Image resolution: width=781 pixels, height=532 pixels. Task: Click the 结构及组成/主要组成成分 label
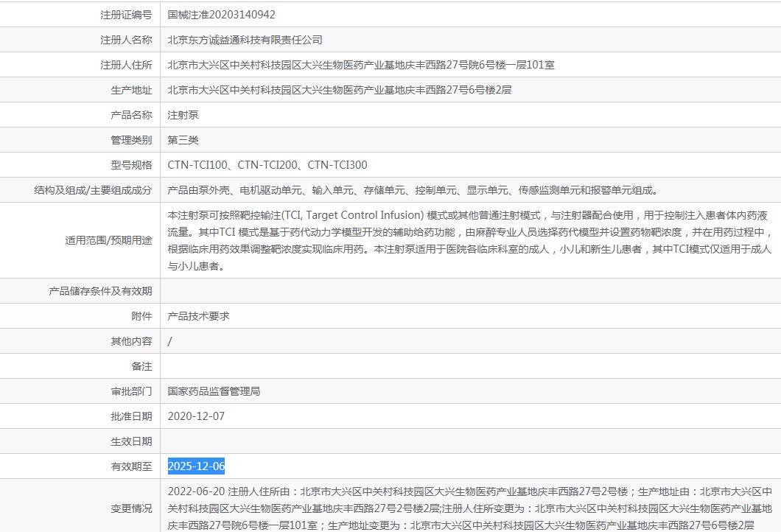click(93, 190)
